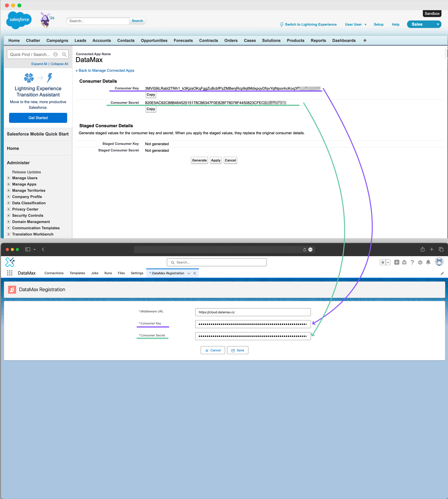
Task: Go back in the browser window
Action: point(43,249)
